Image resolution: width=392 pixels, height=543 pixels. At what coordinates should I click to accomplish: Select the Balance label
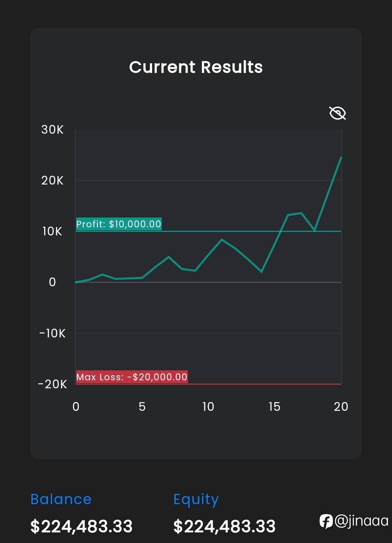61,499
